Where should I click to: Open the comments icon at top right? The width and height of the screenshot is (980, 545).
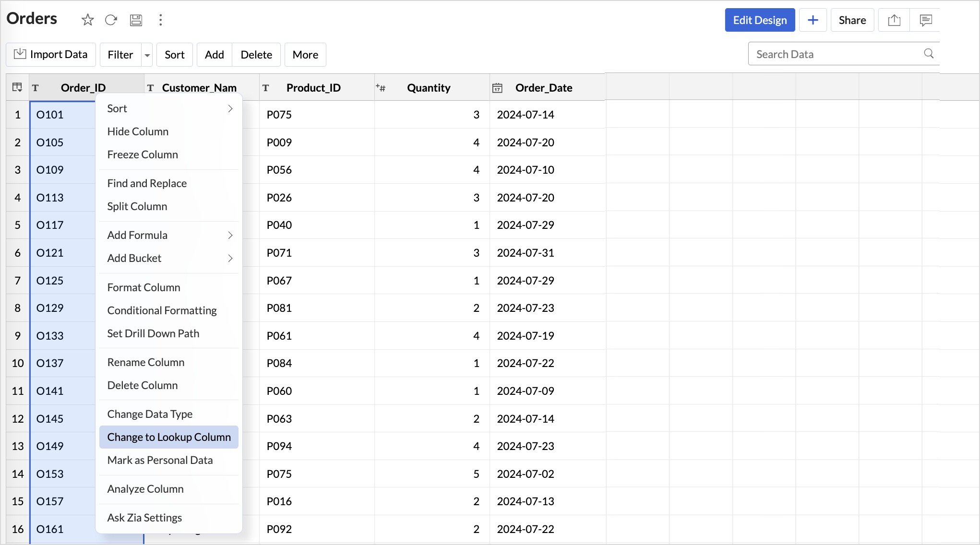925,20
